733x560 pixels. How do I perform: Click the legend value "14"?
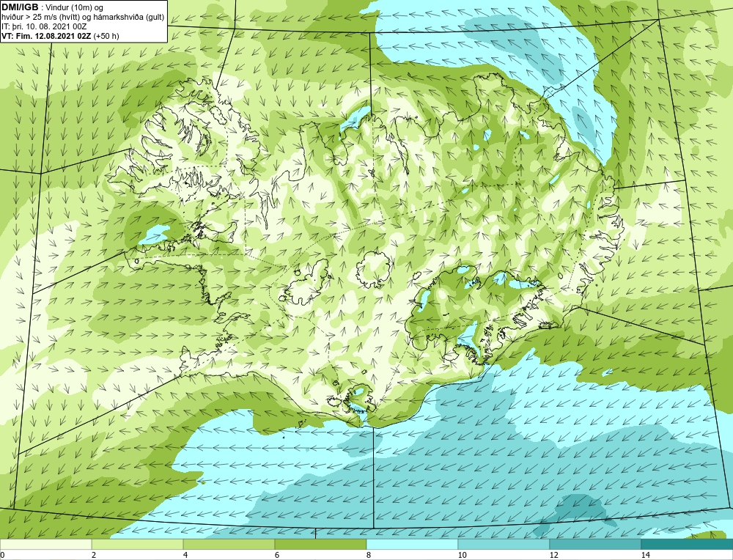coord(646,555)
